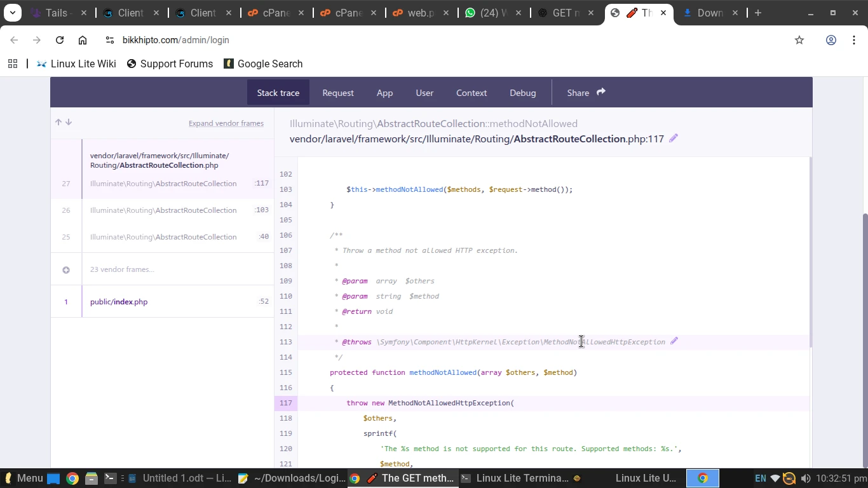Click the browser home button
This screenshot has height=488, width=868.
tap(83, 40)
